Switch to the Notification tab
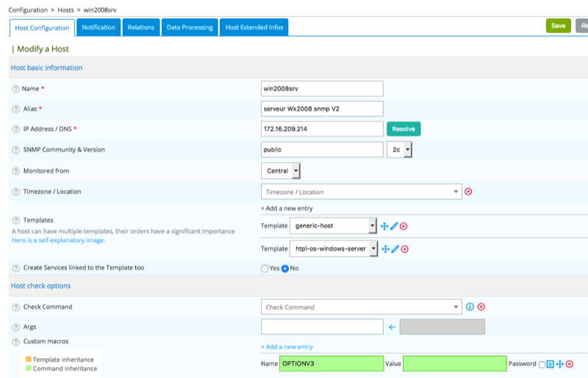Image resolution: width=588 pixels, height=378 pixels. 98,27
